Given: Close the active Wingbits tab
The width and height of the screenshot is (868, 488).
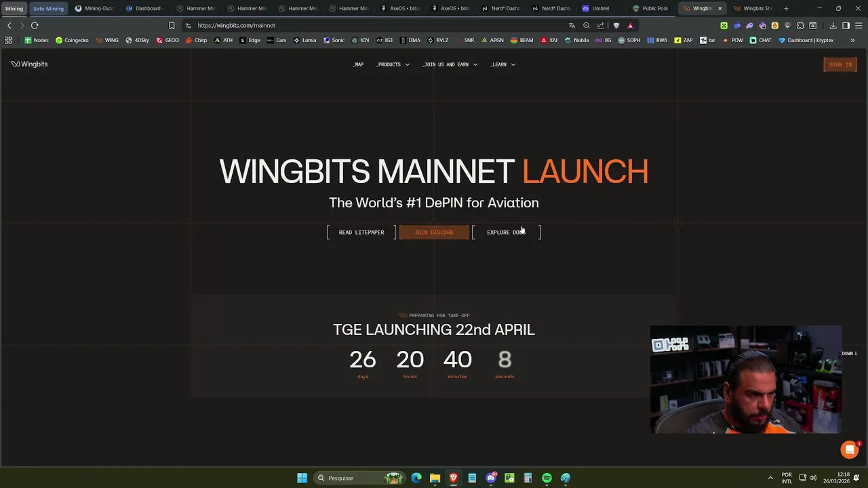Looking at the screenshot, I should click(719, 8).
